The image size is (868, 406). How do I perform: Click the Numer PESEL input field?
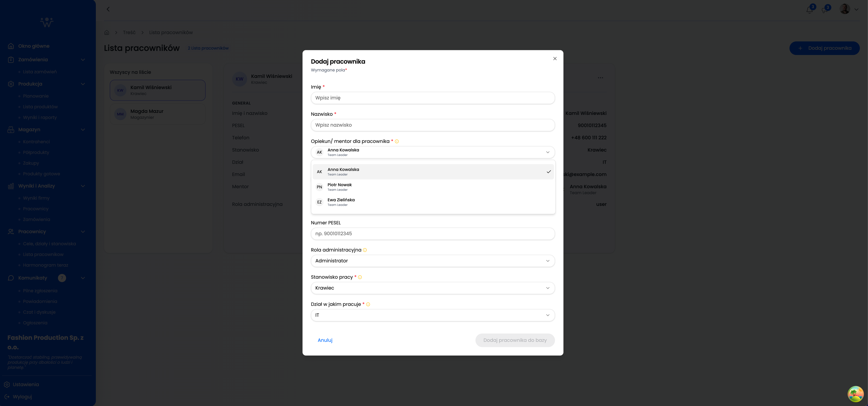433,234
